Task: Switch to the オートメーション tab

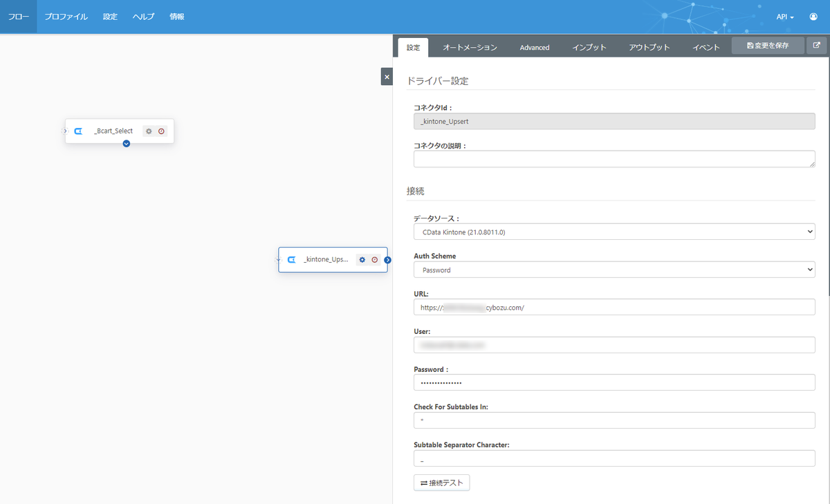Action: click(x=470, y=47)
